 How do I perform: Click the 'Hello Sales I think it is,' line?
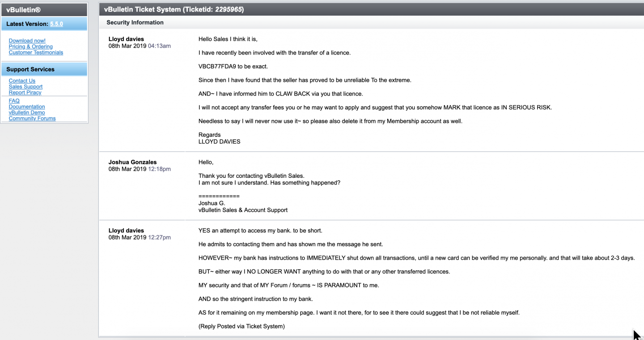[228, 39]
